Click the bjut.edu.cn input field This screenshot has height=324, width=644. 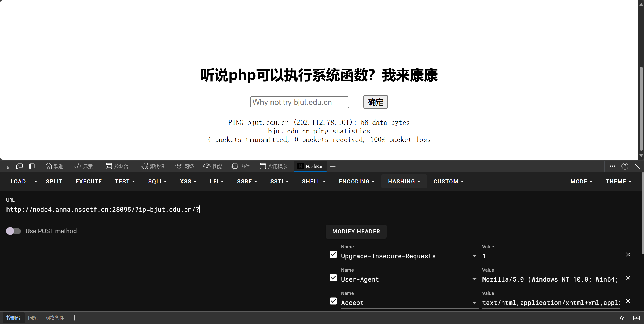coord(299,102)
